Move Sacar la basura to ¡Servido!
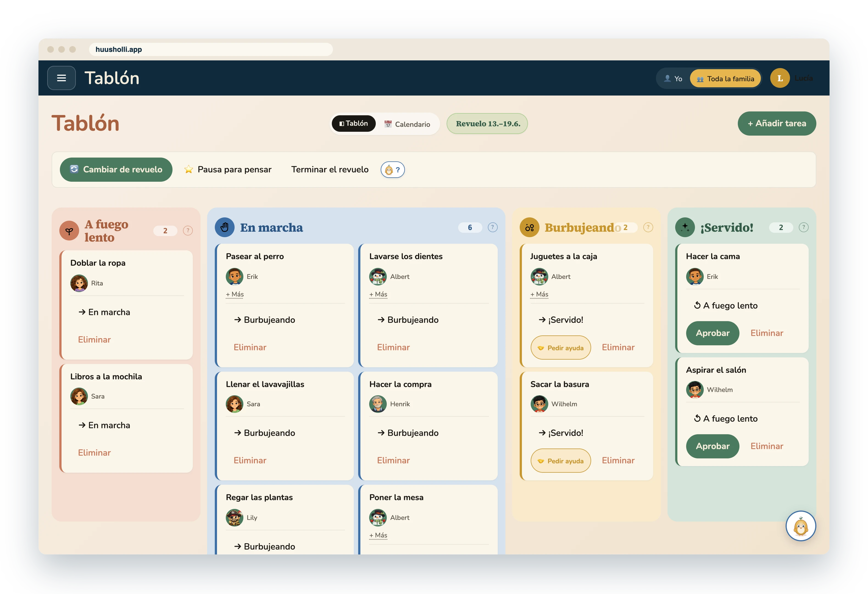The image size is (868, 594). 561,433
